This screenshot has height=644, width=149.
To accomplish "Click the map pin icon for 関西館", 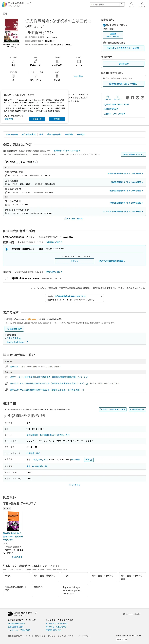I will click(16, 272).
